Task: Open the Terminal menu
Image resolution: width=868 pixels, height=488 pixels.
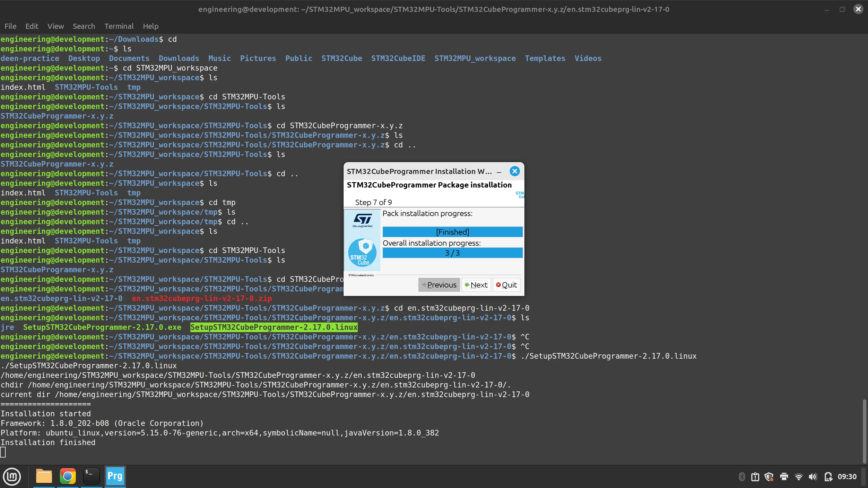Action: click(x=119, y=26)
